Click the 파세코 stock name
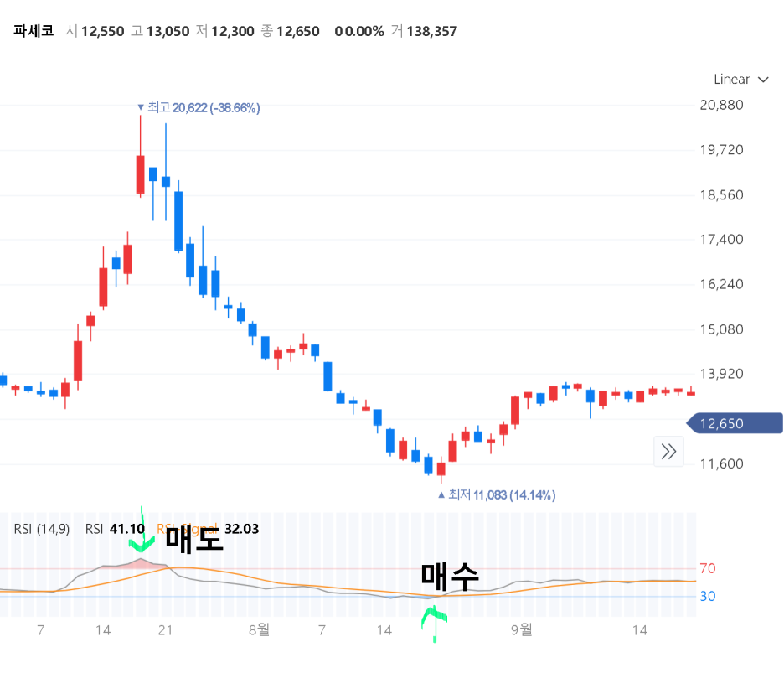784x673 pixels. [x=33, y=31]
